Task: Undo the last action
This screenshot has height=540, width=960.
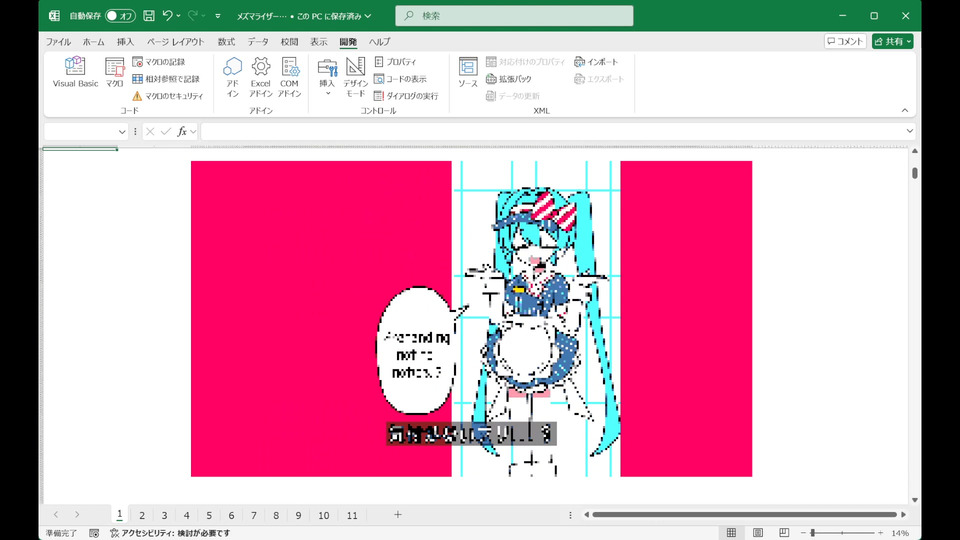Action: point(167,16)
